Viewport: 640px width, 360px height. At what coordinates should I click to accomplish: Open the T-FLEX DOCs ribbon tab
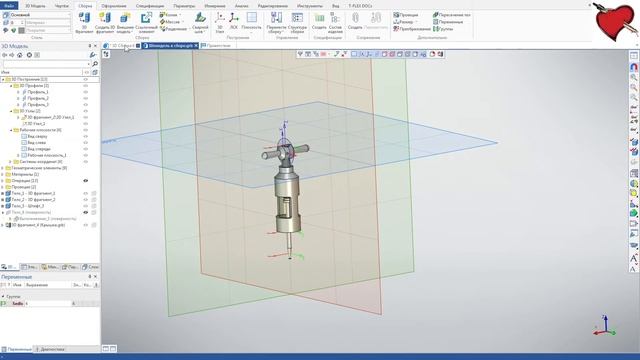[x=360, y=6]
